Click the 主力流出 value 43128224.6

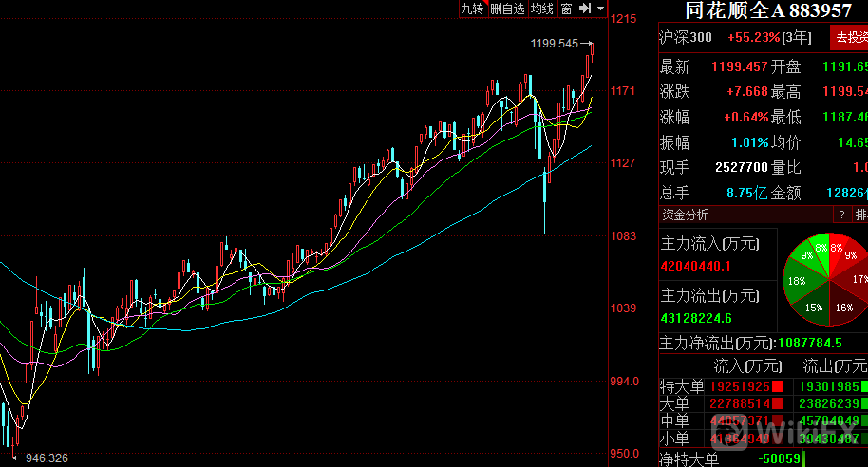[696, 318]
